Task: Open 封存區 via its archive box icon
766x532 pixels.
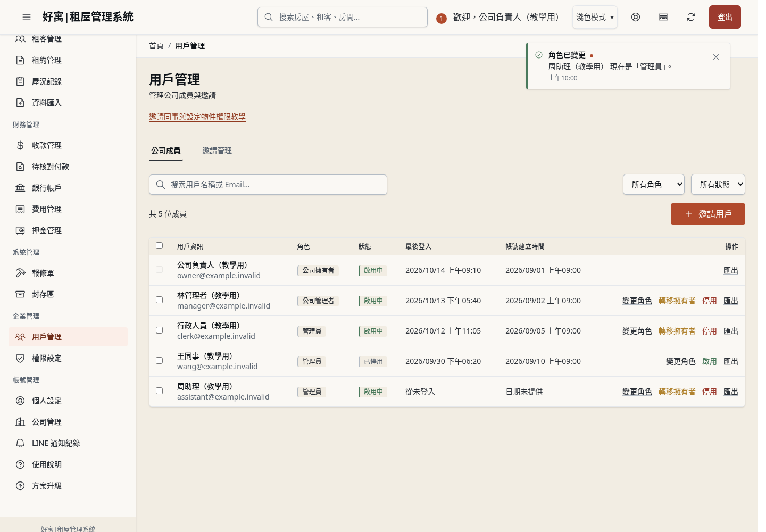Action: click(x=20, y=294)
